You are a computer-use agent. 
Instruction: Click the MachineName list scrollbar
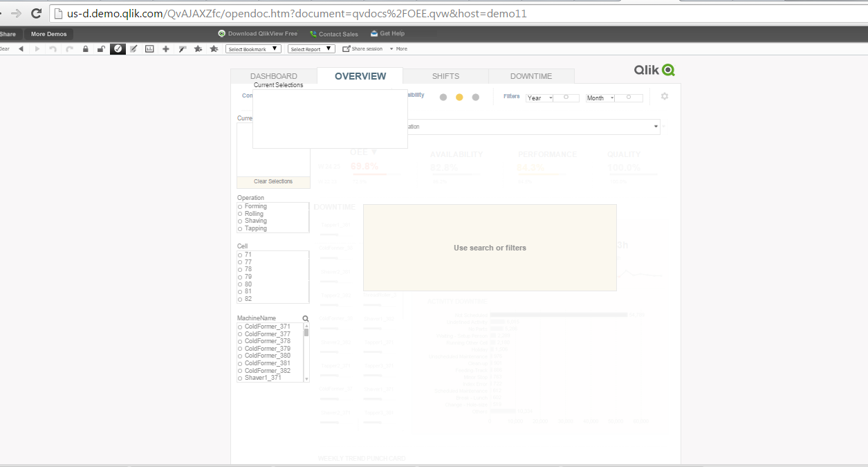(306, 352)
